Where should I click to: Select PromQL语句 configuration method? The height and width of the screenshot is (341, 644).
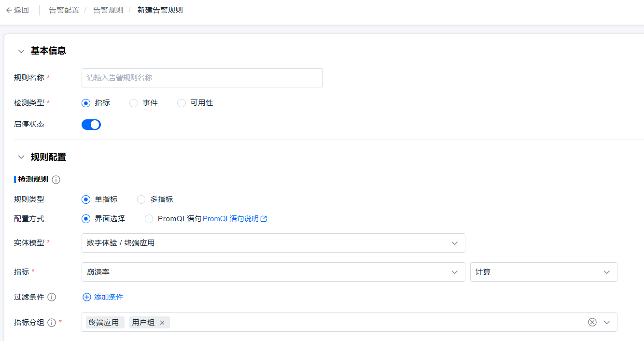149,219
